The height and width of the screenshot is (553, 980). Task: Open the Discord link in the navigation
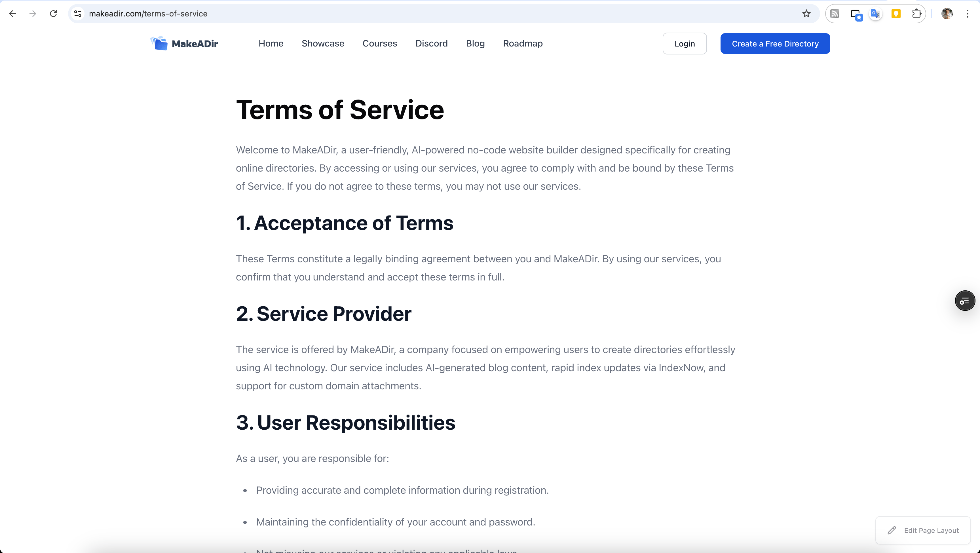pos(431,43)
